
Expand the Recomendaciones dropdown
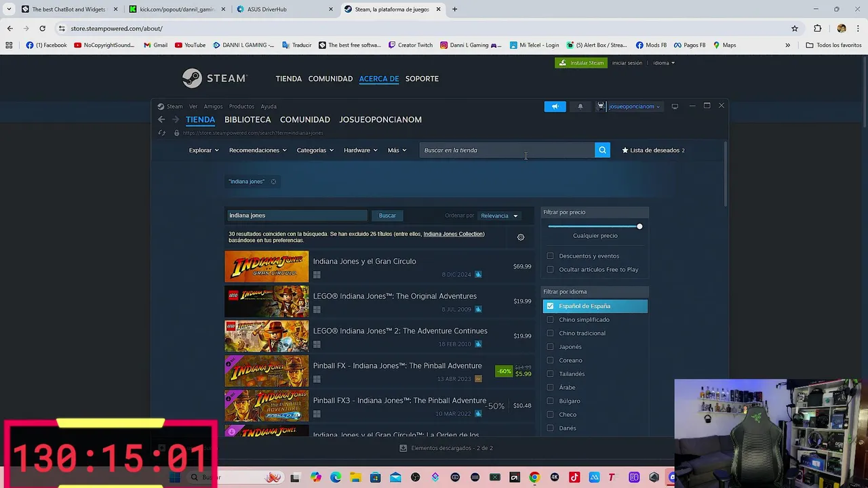(x=258, y=150)
